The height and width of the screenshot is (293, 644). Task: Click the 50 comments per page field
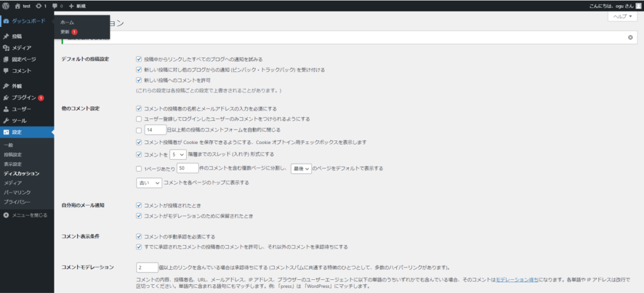[187, 169]
